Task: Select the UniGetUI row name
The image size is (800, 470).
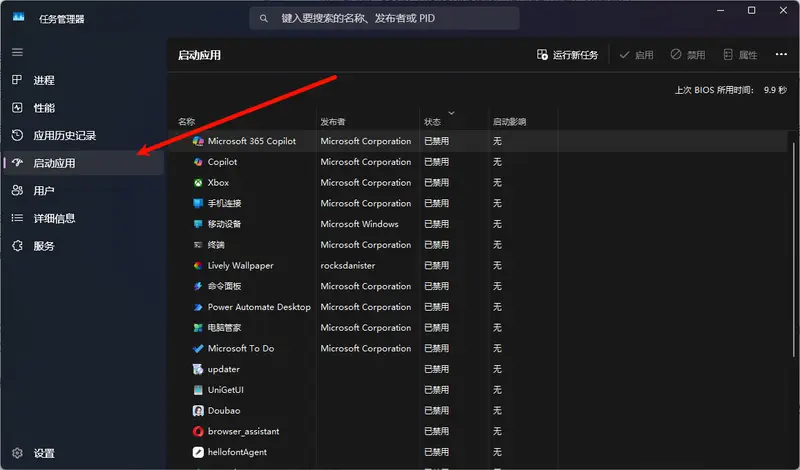Action: pyautogui.click(x=226, y=390)
